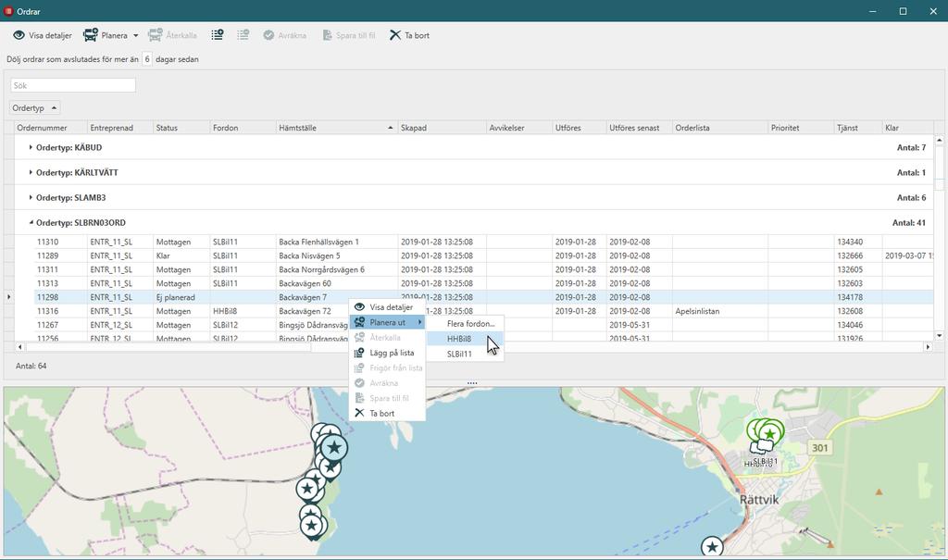This screenshot has height=560, width=948.
Task: Focus the Sök search box
Action: (x=73, y=85)
